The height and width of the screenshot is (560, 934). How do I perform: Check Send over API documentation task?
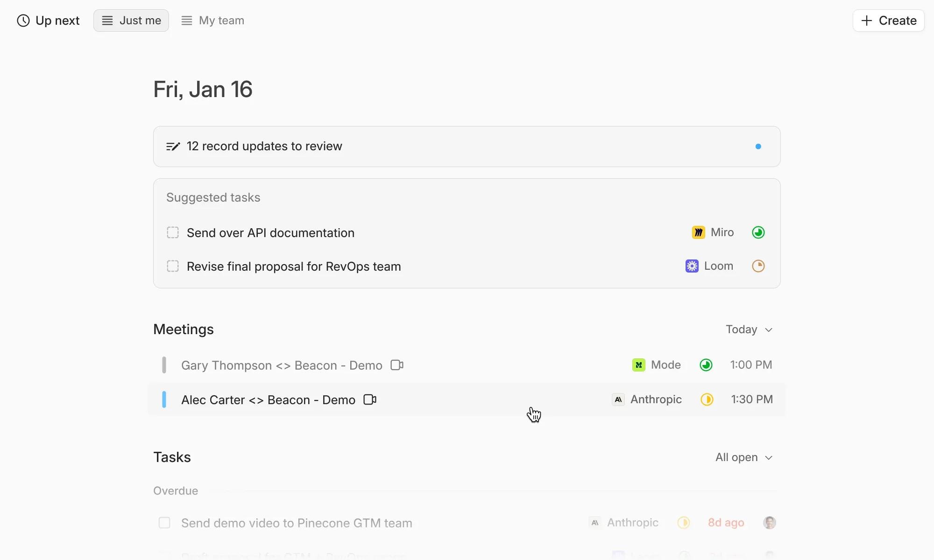(173, 232)
